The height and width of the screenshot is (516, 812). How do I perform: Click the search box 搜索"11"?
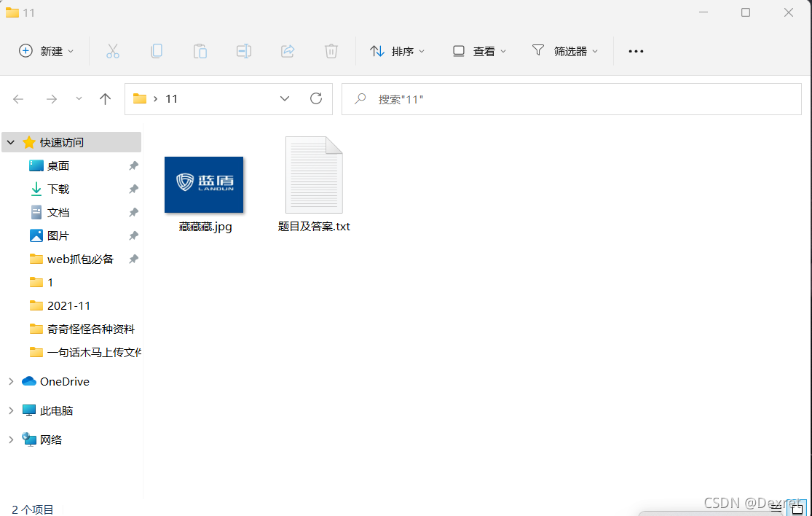(x=572, y=99)
